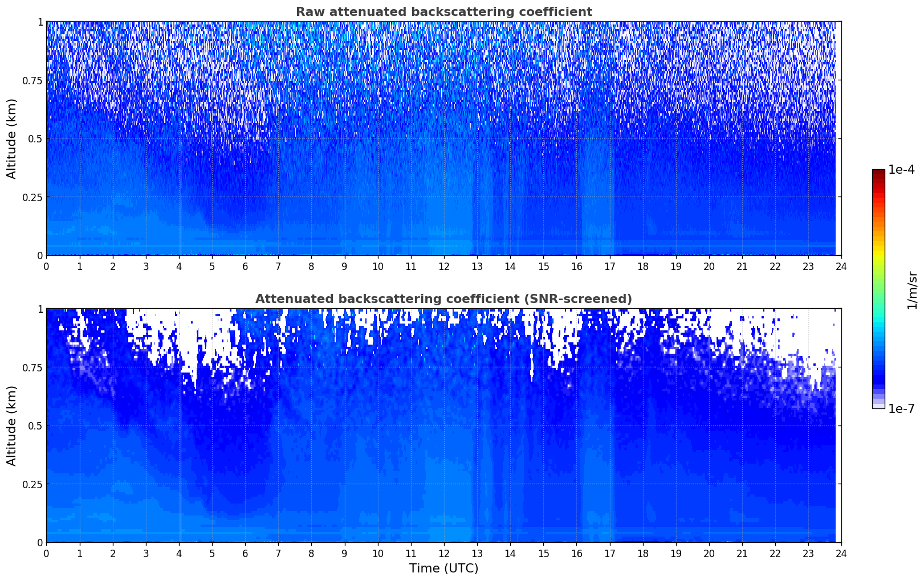Click hour tick '12' under the raw plot
The width and height of the screenshot is (924, 581).
click(443, 267)
